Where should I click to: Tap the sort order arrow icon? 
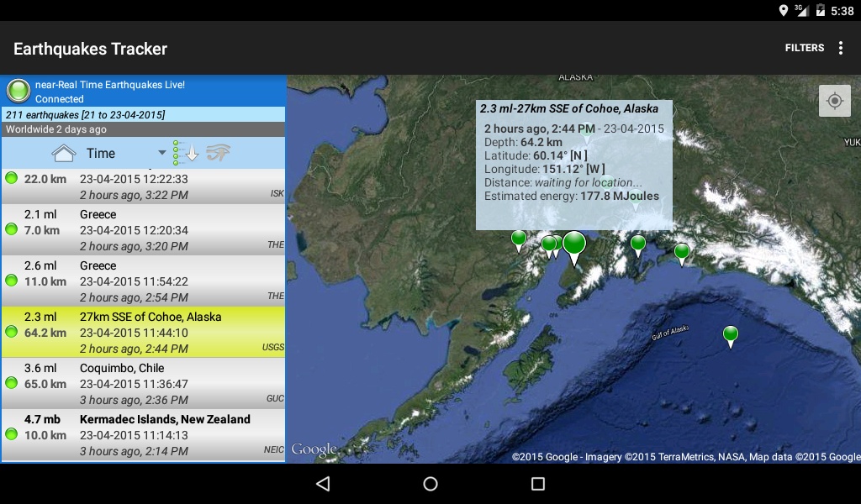[185, 153]
